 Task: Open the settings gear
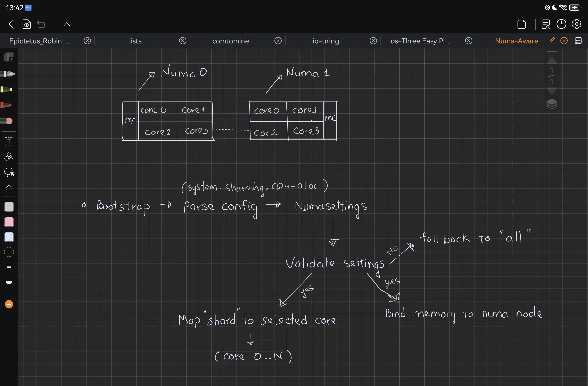pyautogui.click(x=577, y=24)
